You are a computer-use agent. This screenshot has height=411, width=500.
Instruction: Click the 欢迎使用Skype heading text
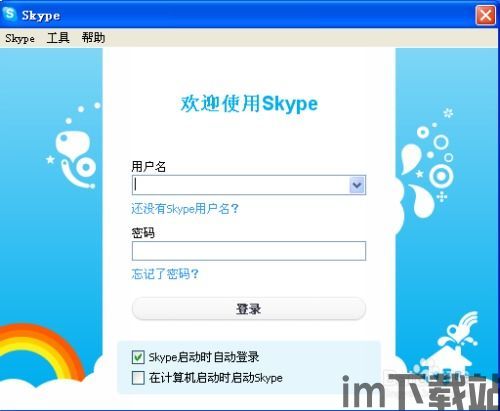(x=249, y=104)
